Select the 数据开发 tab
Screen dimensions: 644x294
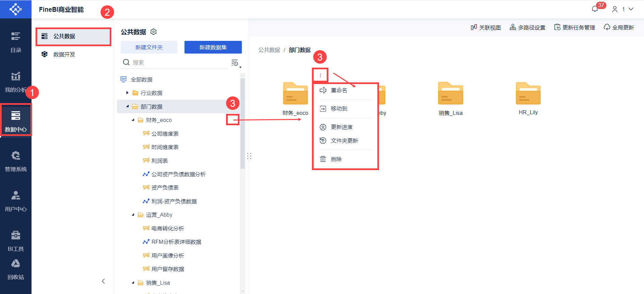tap(73, 54)
